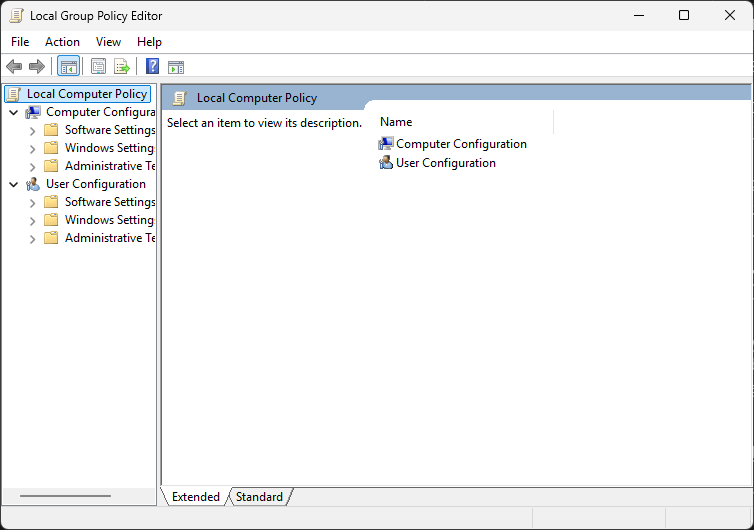The width and height of the screenshot is (754, 530).
Task: Toggle Show/Hide Console Tree icon
Action: click(x=69, y=67)
